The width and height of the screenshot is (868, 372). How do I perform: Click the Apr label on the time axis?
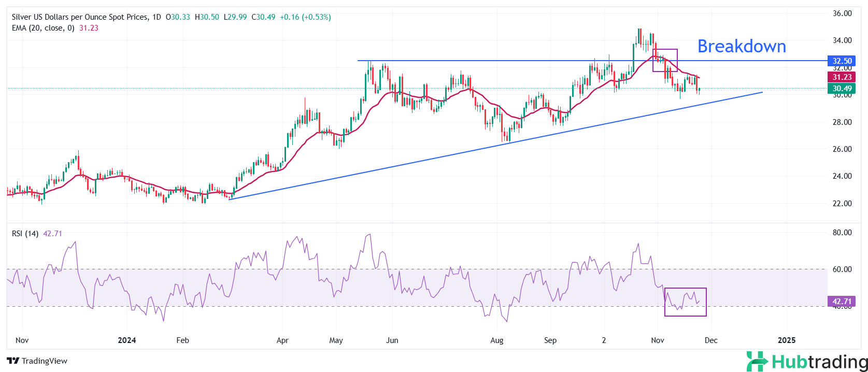[x=282, y=340]
